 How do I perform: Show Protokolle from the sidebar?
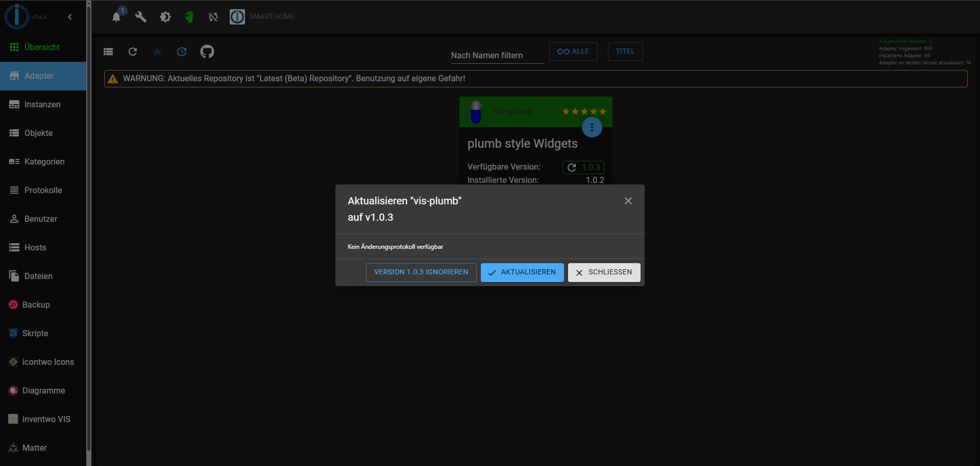click(43, 190)
